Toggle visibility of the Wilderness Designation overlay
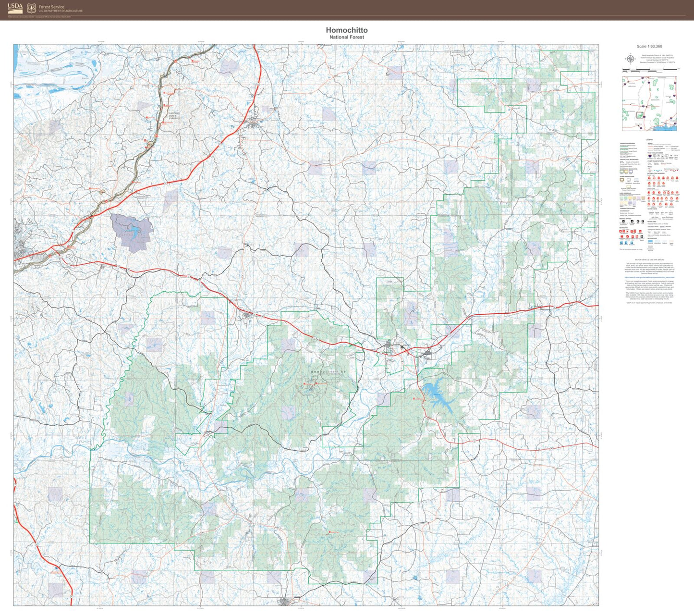 click(621, 172)
